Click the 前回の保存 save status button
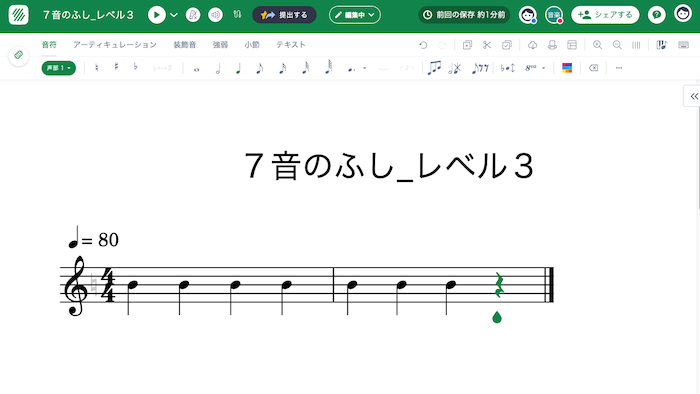Screen dimensions: 700x394 pyautogui.click(x=464, y=15)
